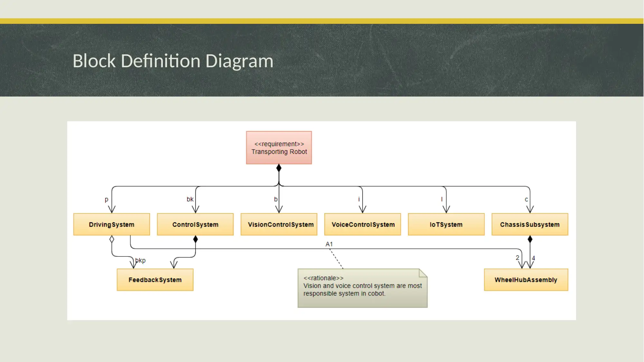The width and height of the screenshot is (644, 362).
Task: Click the multiplicity '2' near WheelHubAssembly
Action: click(518, 258)
